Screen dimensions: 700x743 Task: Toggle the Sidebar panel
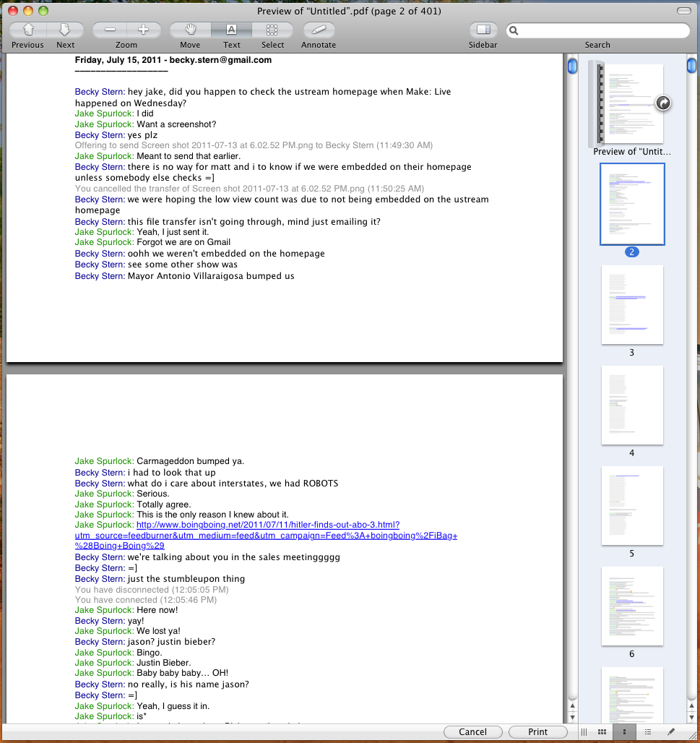point(483,30)
